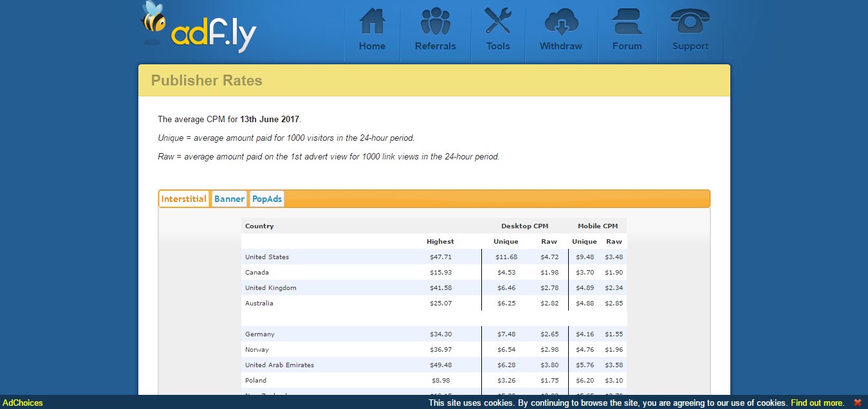Open Withdraw via the download cloud icon
868x409 pixels.
pos(560,23)
